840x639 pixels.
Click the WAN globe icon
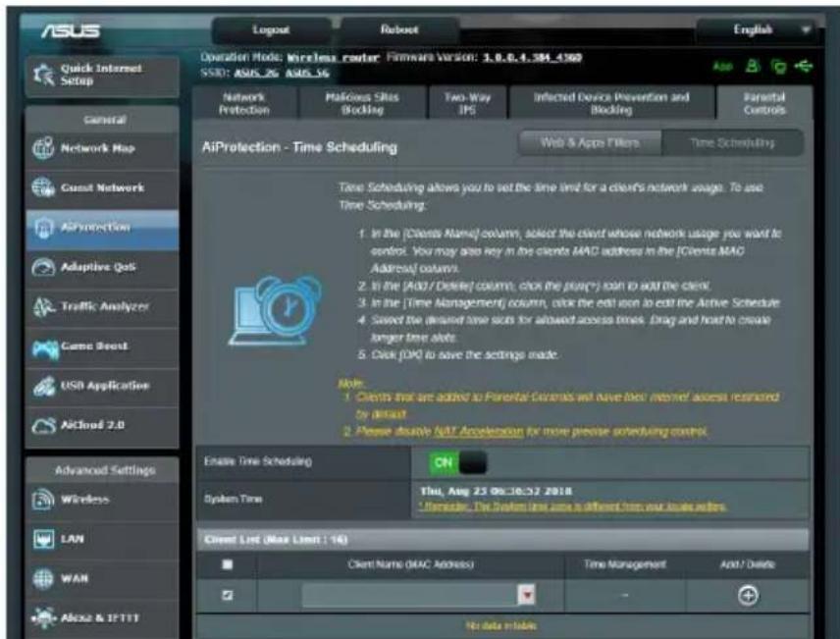pyautogui.click(x=43, y=578)
